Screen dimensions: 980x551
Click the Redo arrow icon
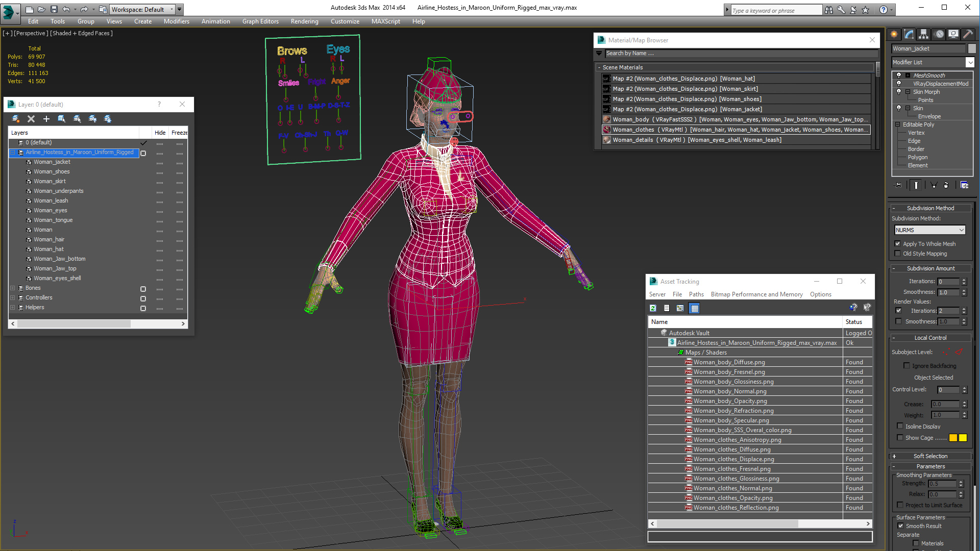(x=84, y=9)
